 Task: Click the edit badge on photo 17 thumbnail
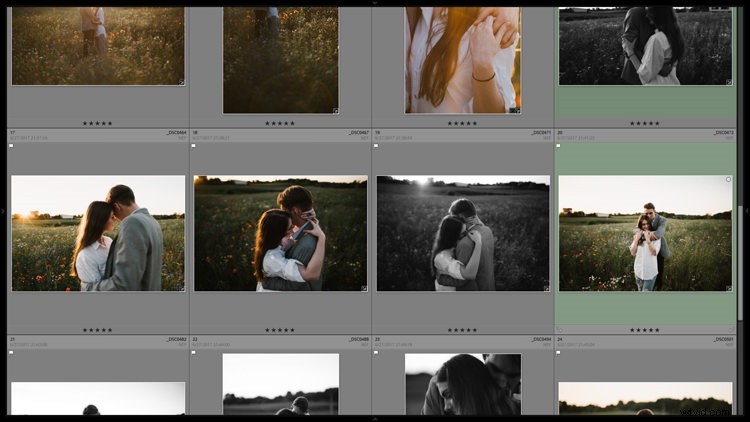tap(181, 289)
